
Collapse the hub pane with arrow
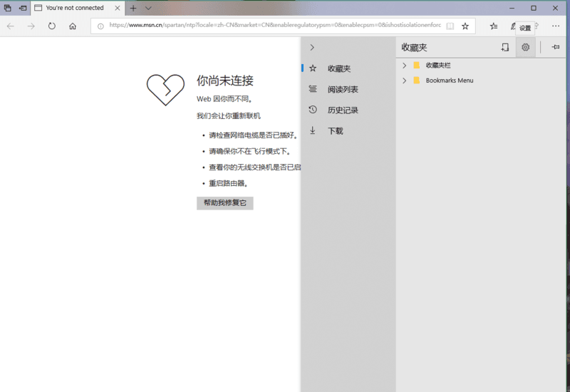[x=312, y=47]
